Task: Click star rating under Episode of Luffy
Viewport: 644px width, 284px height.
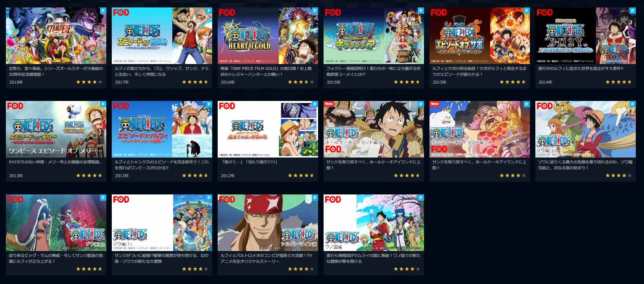Action: click(195, 176)
